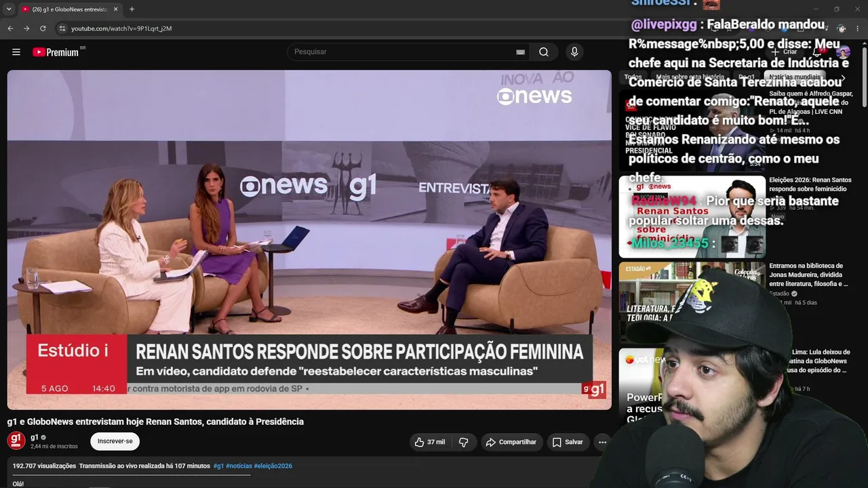Click the video title text
Image resolution: width=868 pixels, height=488 pixels.
click(155, 422)
